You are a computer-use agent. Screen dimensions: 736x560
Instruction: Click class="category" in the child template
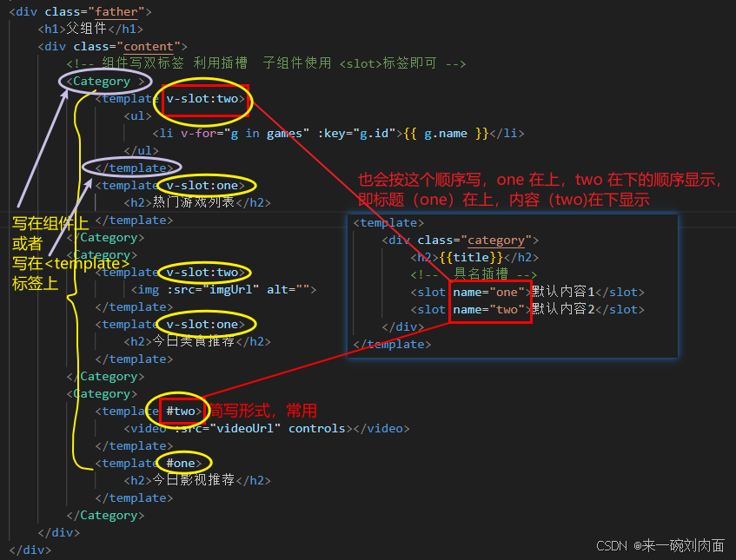click(x=474, y=240)
